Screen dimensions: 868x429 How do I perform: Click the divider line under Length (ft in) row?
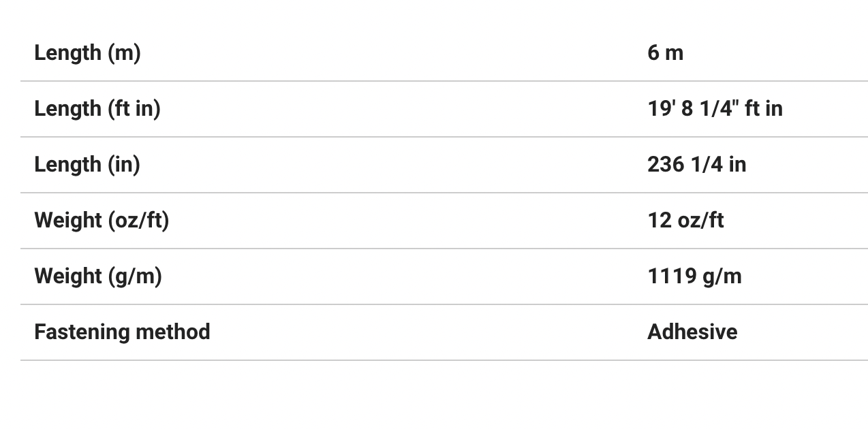coord(444,137)
